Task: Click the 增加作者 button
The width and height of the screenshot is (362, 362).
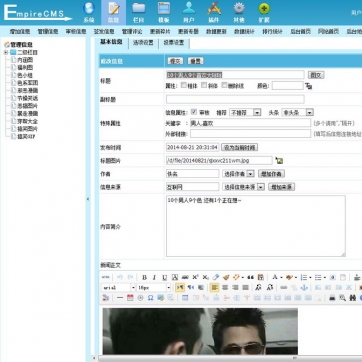Action: pyautogui.click(x=271, y=174)
